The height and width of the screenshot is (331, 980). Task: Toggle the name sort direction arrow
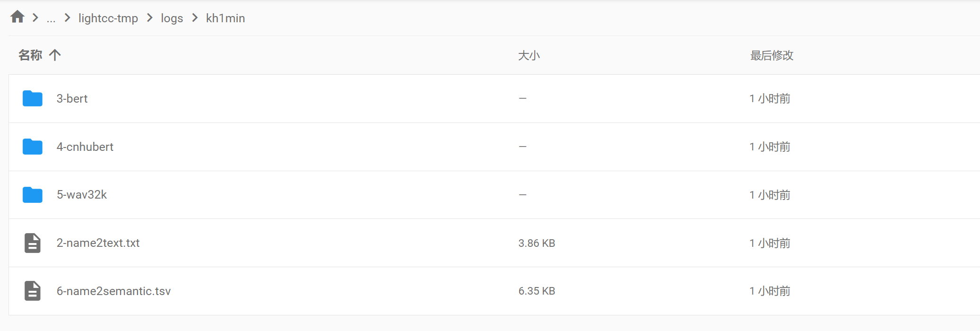point(55,55)
